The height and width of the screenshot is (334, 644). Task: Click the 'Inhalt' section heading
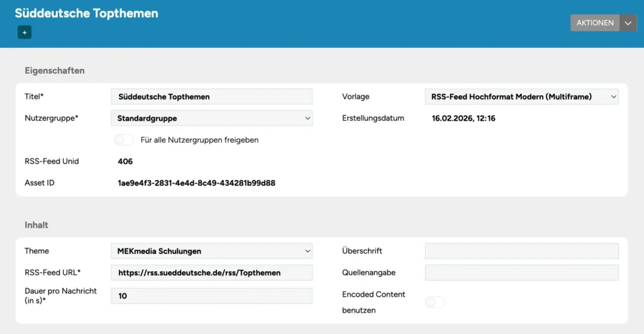[36, 225]
